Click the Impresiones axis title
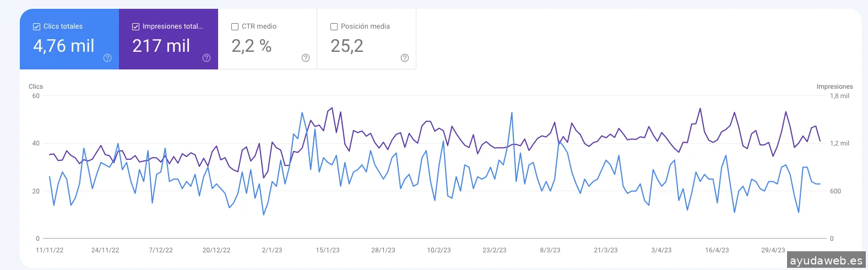868x270 pixels. tap(834, 87)
